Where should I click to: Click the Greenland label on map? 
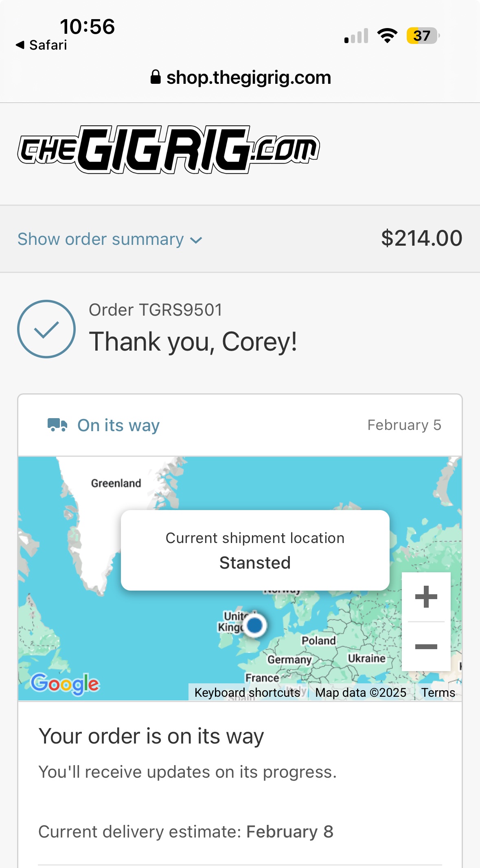click(x=116, y=483)
